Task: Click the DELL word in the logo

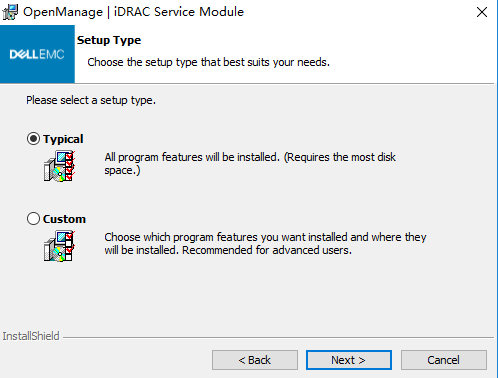Action: pyautogui.click(x=25, y=54)
